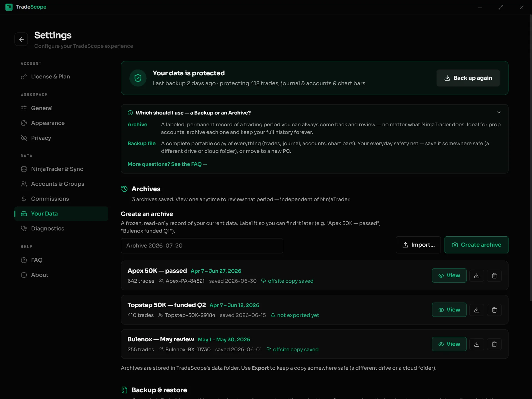Select Your Data in sidebar
The image size is (532, 399).
coord(61,214)
